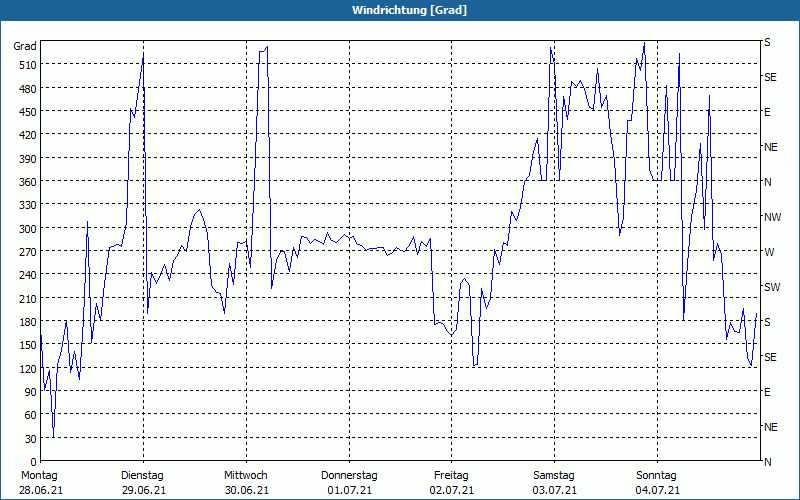
Task: Click the 150 value on the Grad axis
Action: tap(28, 345)
